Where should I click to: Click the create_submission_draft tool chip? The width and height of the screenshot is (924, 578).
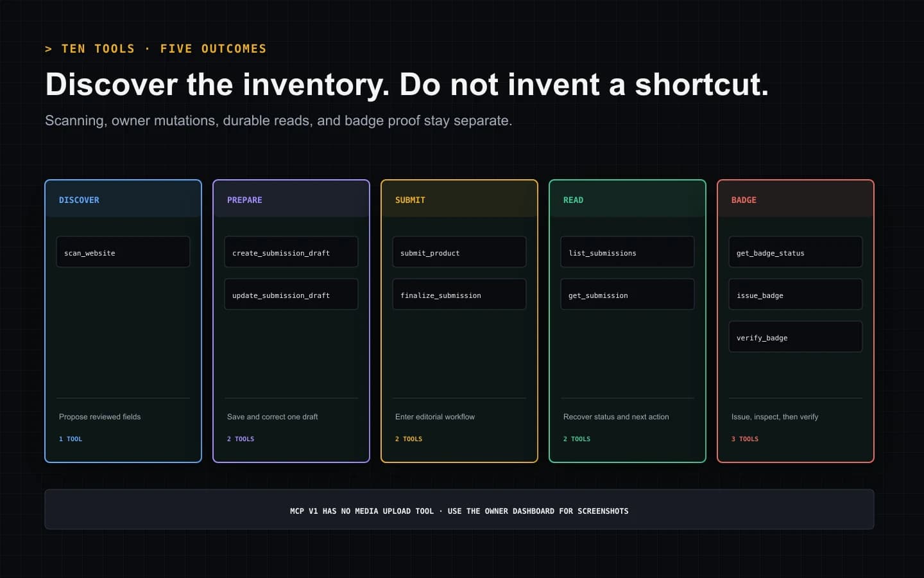coord(291,252)
